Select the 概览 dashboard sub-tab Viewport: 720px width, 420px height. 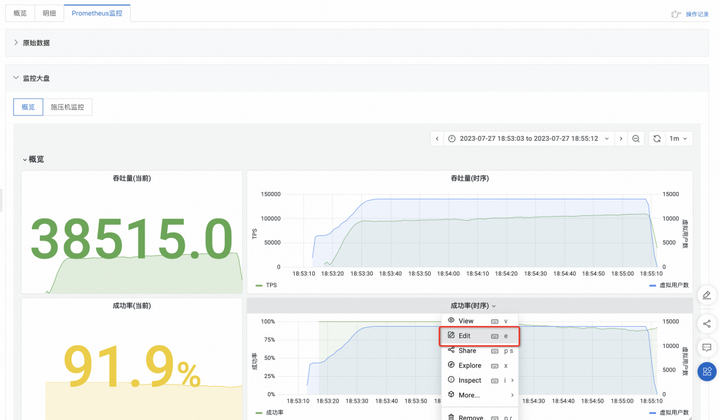click(28, 107)
